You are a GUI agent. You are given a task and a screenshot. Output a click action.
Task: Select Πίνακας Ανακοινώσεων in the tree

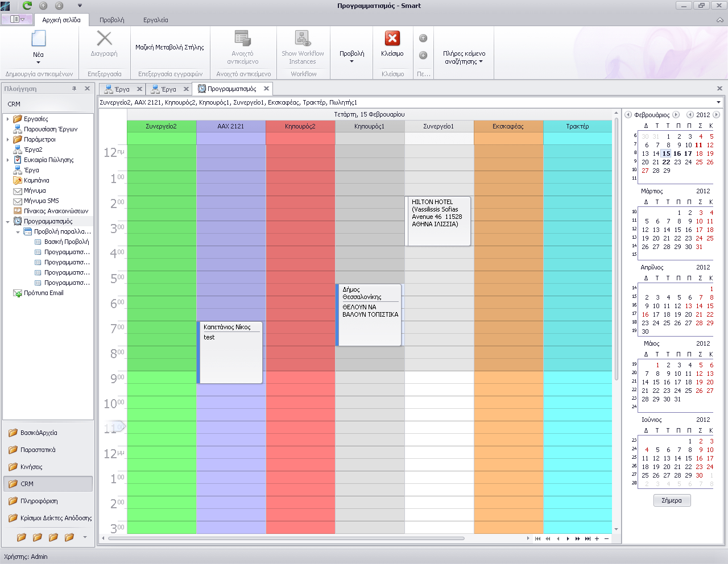coord(56,211)
